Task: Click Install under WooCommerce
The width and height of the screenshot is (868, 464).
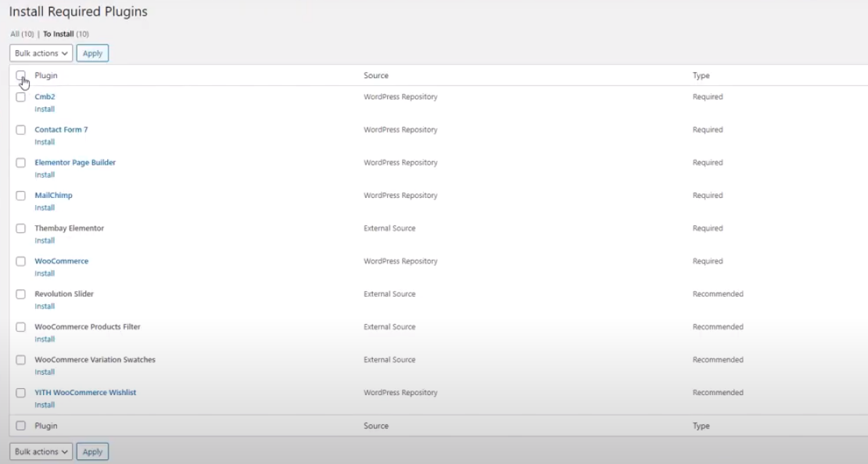Action: [x=45, y=273]
